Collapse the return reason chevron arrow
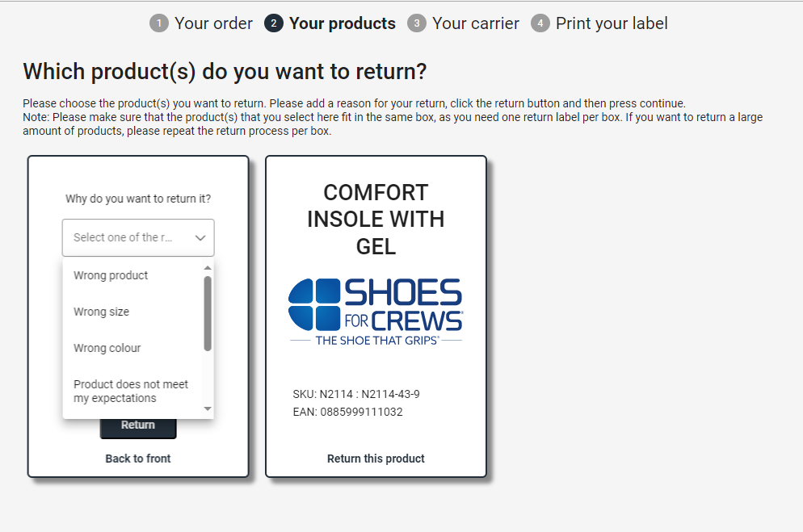The height and width of the screenshot is (532, 803). coord(200,238)
